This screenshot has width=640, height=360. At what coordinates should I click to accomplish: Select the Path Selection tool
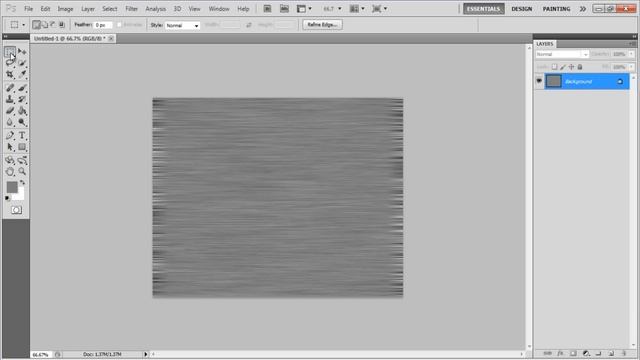(x=10, y=147)
